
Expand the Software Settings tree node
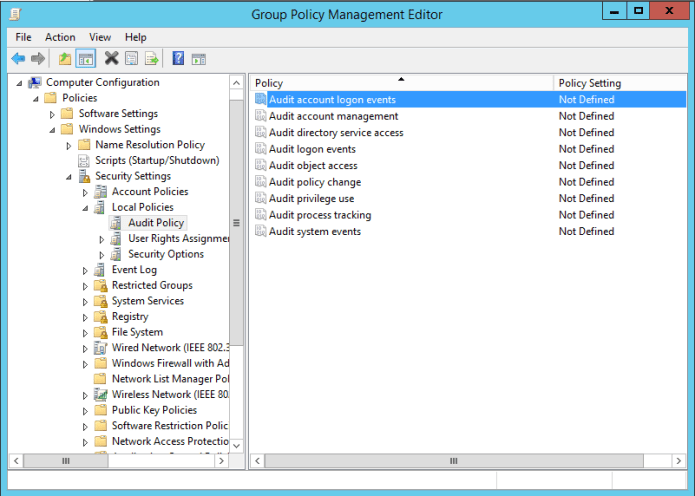pyautogui.click(x=52, y=114)
